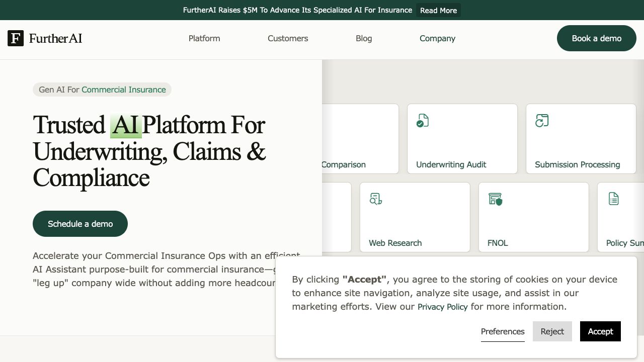The image size is (644, 362).
Task: Click the Comparison card label
Action: 344,164
